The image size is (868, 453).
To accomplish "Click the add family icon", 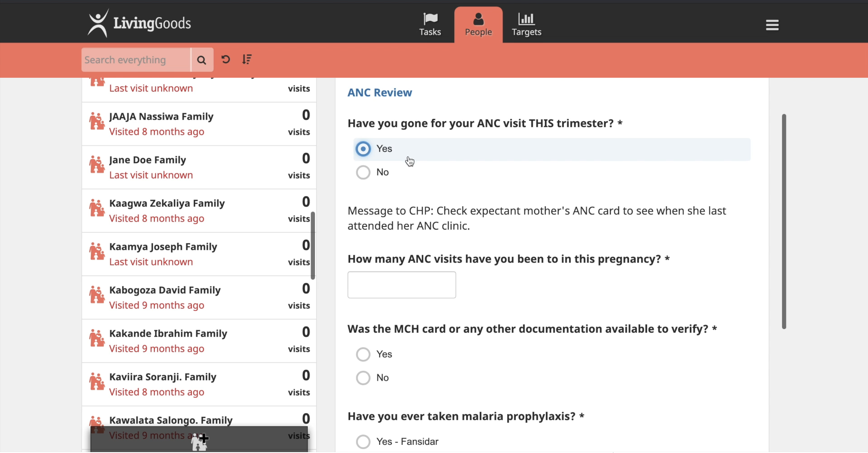I will (x=199, y=441).
